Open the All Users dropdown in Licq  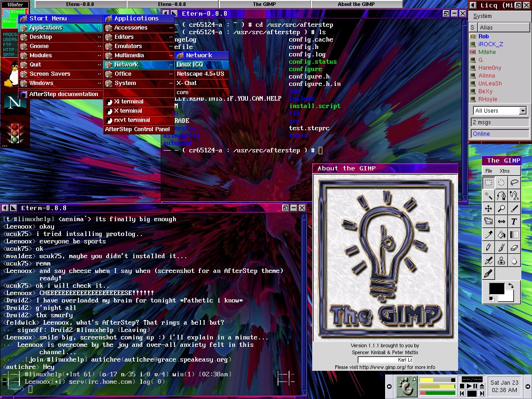522,111
